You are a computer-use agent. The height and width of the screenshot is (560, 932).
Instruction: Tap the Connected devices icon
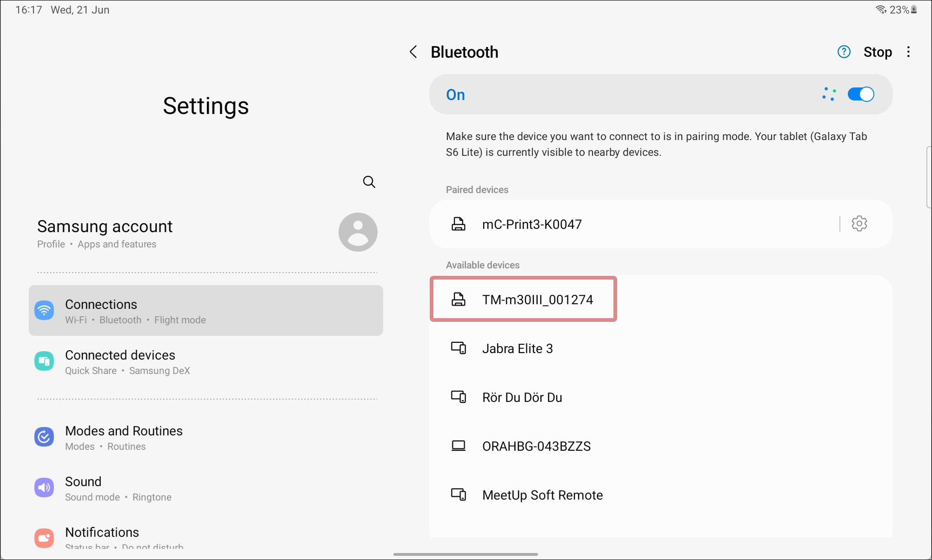tap(44, 361)
